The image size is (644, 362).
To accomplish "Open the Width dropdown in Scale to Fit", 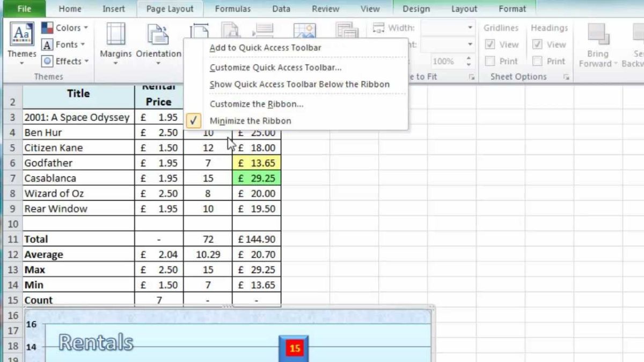I will [x=469, y=27].
